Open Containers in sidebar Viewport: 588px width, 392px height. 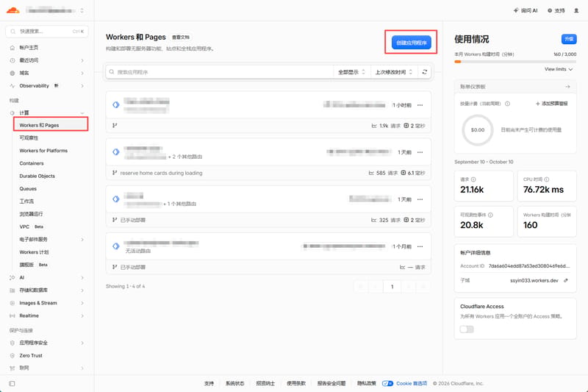point(32,163)
